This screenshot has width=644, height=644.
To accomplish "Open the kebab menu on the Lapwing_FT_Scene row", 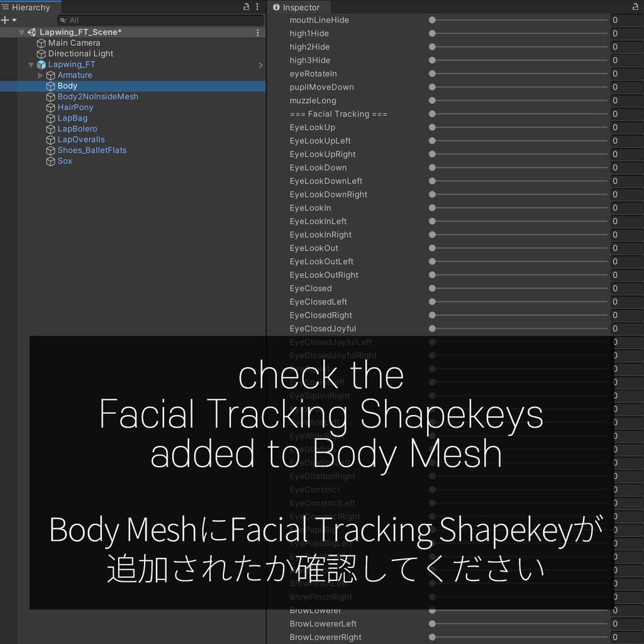I will click(258, 32).
